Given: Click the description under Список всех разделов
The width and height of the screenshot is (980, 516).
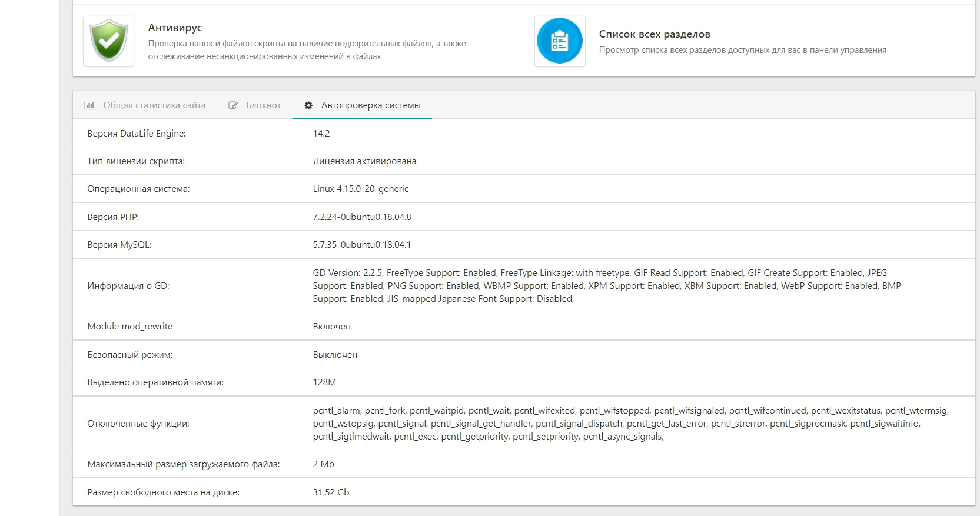Looking at the screenshot, I should coord(742,50).
